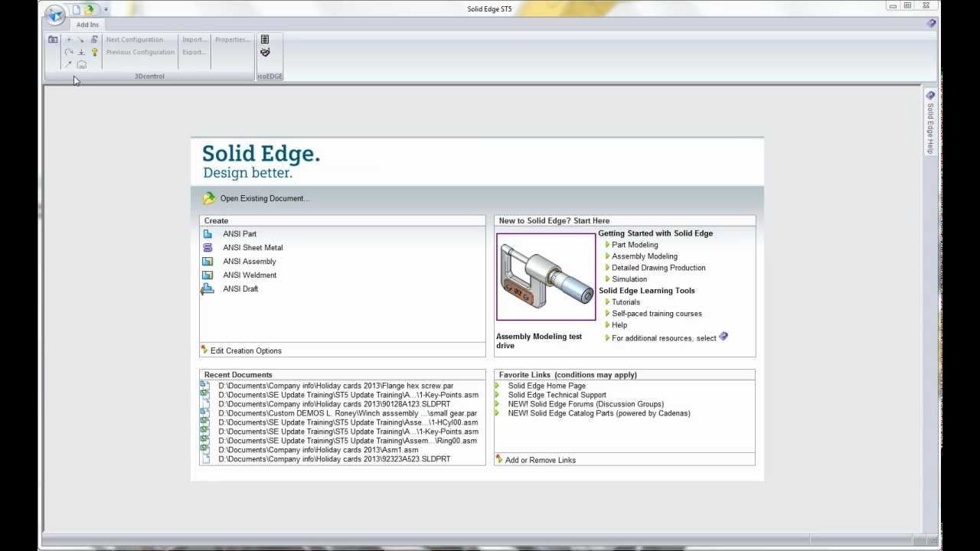Click the ANSI Assembly icon
The width and height of the screenshot is (980, 551).
[207, 262]
